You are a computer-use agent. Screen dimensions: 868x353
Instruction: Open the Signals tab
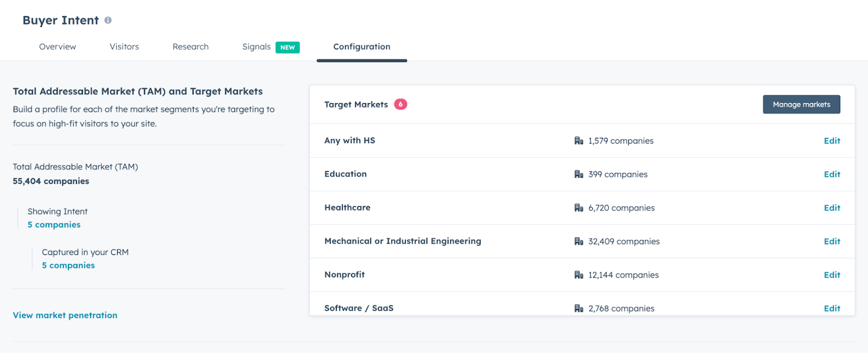point(257,47)
